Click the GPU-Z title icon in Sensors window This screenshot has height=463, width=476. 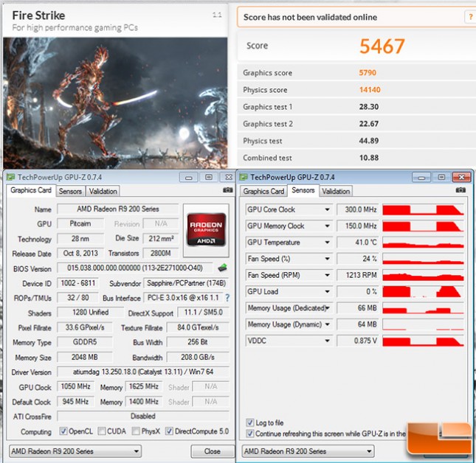point(244,177)
